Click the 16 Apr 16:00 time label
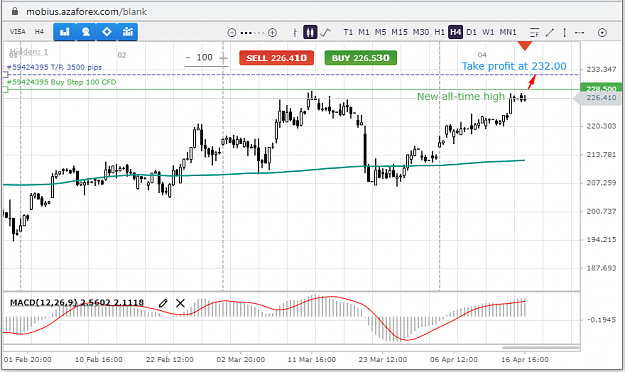Screen dimensions: 625x372 tap(525, 360)
